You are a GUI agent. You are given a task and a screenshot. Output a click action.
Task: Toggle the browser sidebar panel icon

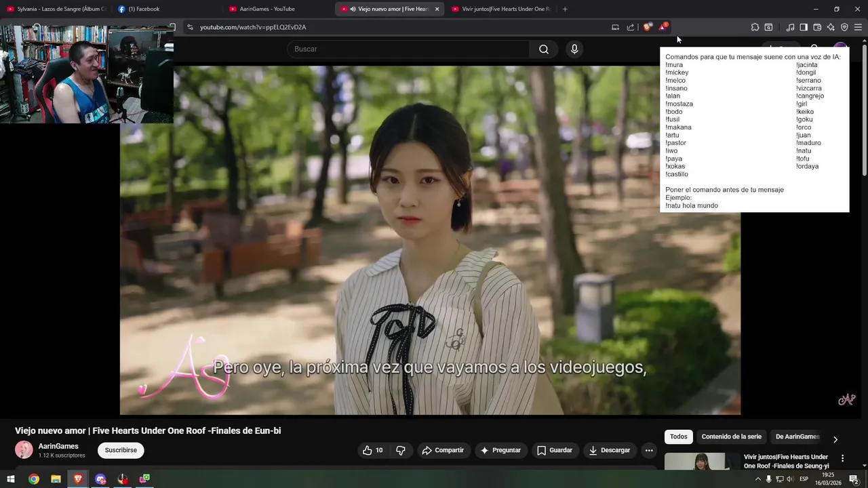coord(804,27)
